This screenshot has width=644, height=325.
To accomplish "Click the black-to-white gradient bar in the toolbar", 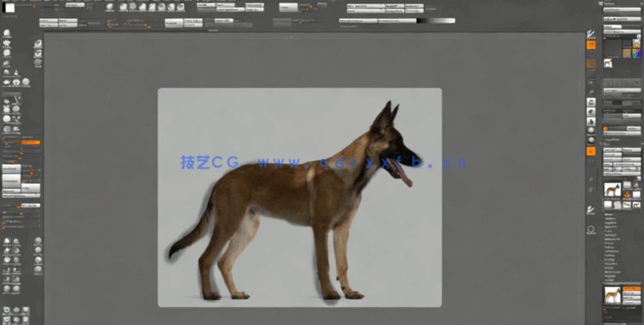I will click(x=435, y=21).
